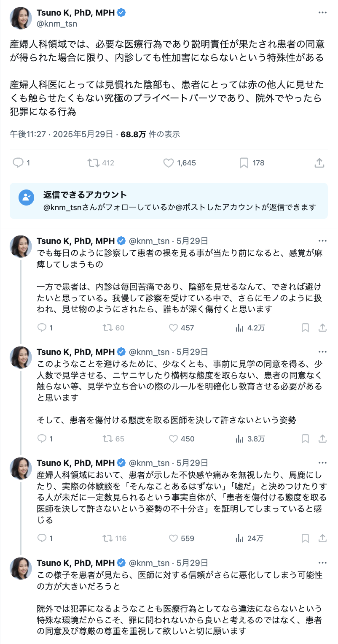Open the 午後11:27 · 2025年5月29日 timestamp link
Viewport: 338px width, 644px height.
[x=61, y=134]
